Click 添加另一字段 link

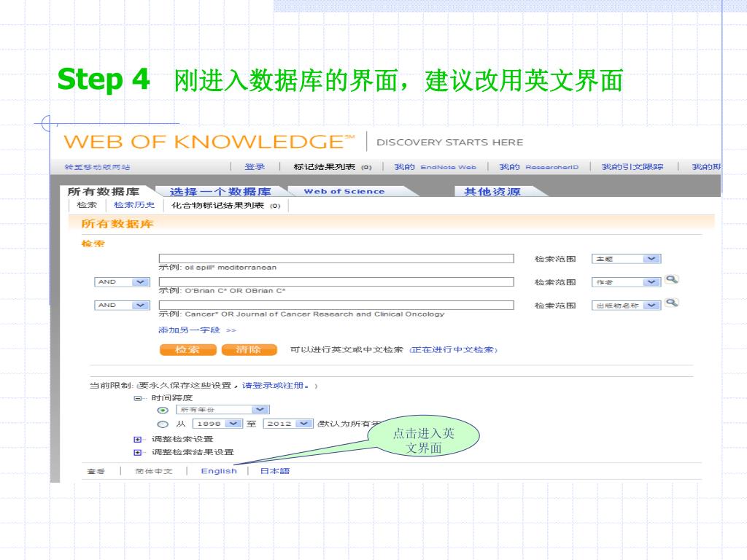197,330
